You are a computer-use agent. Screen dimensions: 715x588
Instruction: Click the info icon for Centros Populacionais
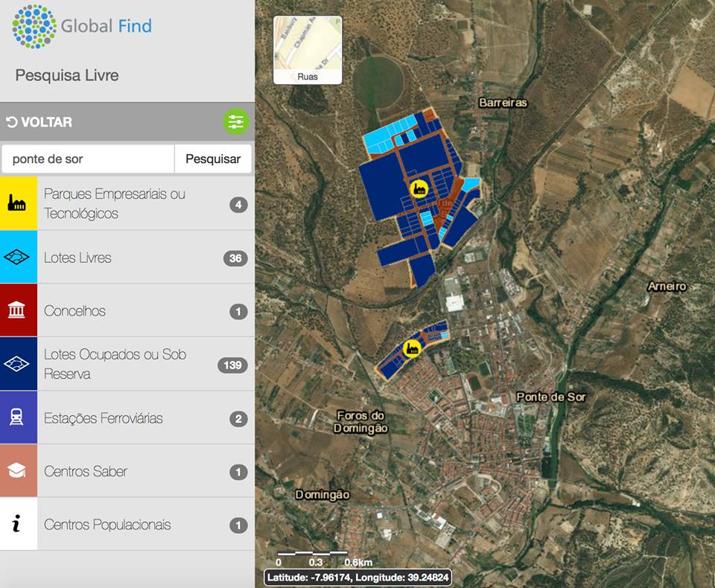tap(18, 525)
